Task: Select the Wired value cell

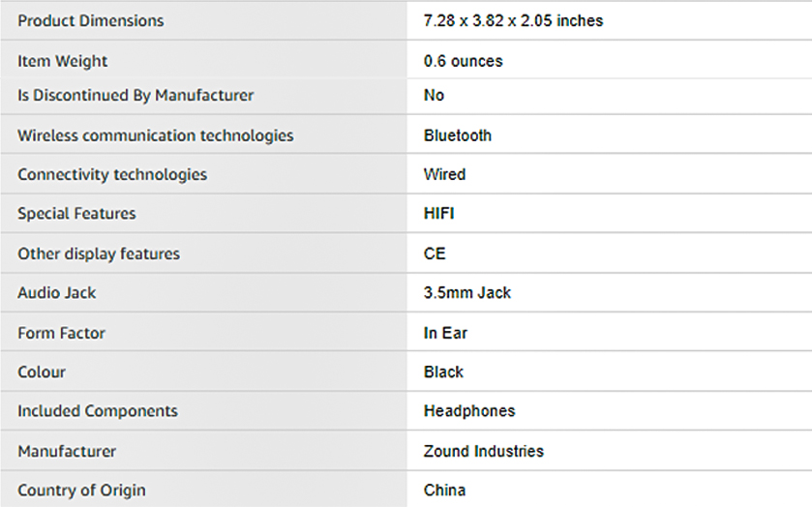Action: [444, 174]
